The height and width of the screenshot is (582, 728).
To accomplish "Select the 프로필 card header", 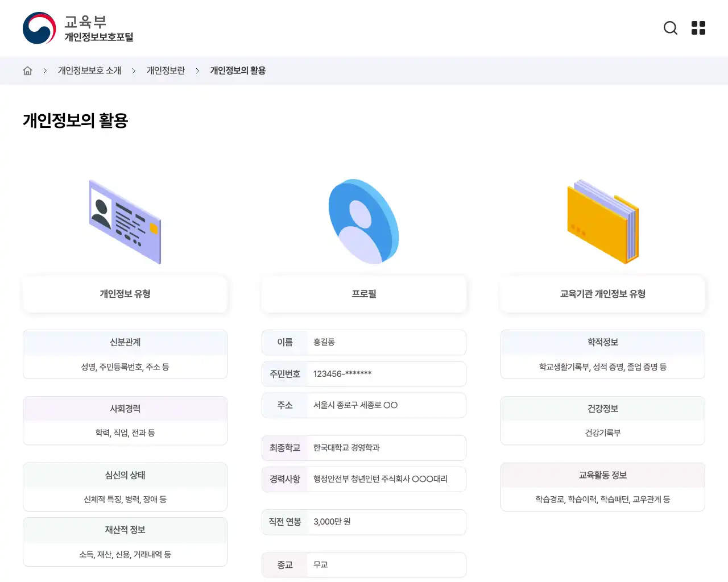I will pyautogui.click(x=363, y=294).
